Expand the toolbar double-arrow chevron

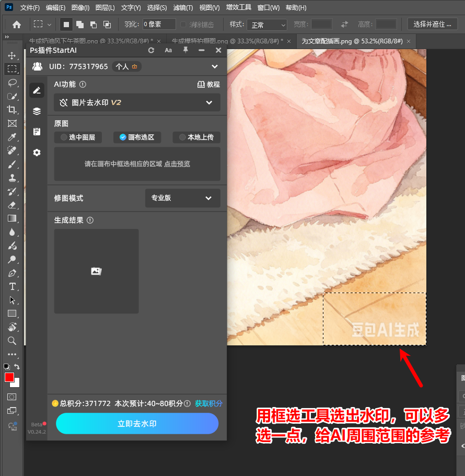coord(7,37)
